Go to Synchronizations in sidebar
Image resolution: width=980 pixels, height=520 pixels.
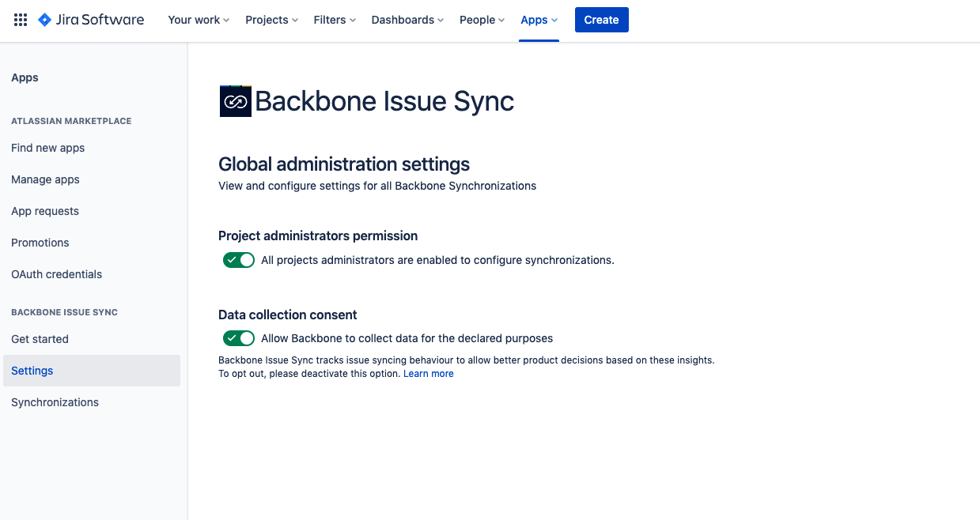(x=55, y=402)
